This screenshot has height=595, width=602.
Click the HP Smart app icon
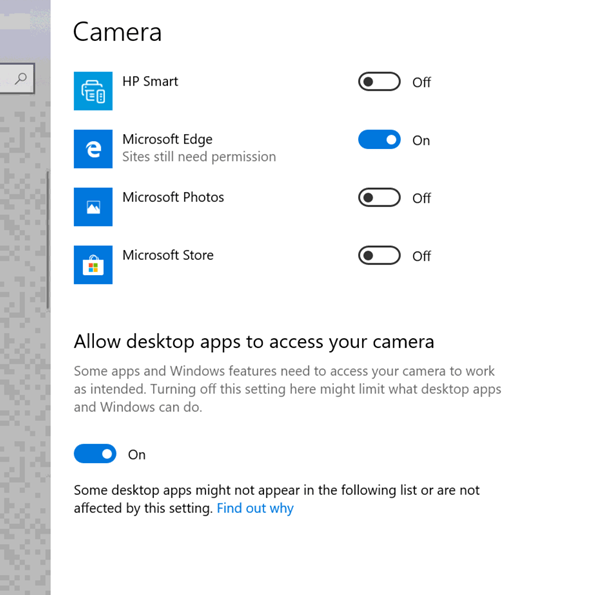[93, 91]
